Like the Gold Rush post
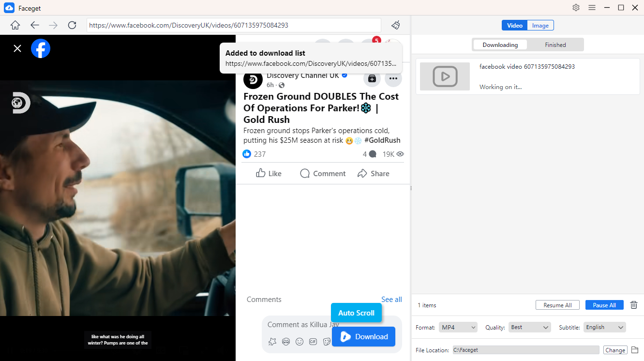The width and height of the screenshot is (644, 361). tap(269, 173)
